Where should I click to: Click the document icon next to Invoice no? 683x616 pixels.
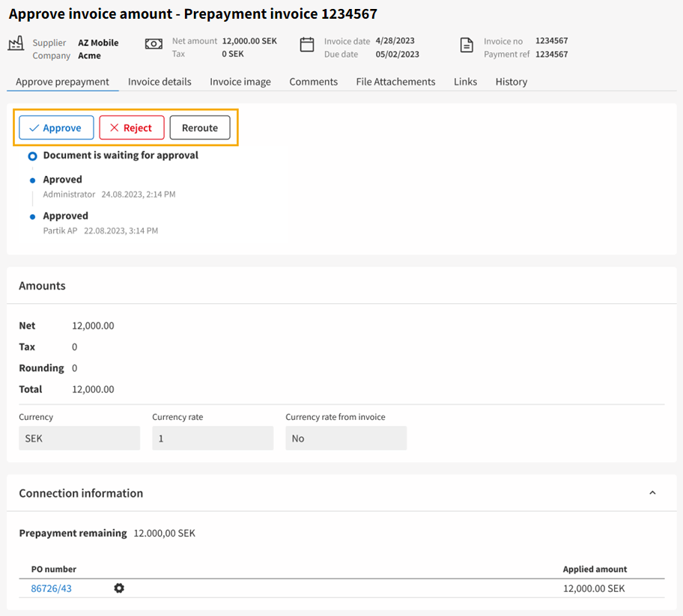click(x=466, y=45)
